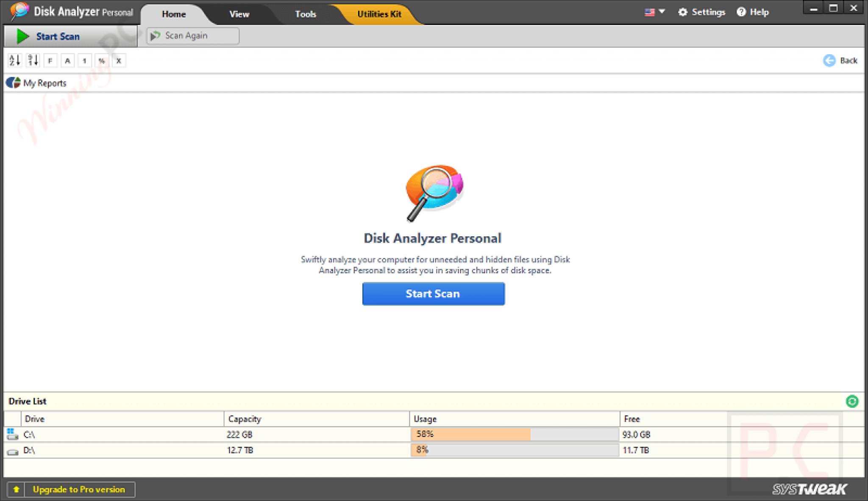Image resolution: width=868 pixels, height=501 pixels.
Task: Click the '1' toolbar icon
Action: pos(84,61)
